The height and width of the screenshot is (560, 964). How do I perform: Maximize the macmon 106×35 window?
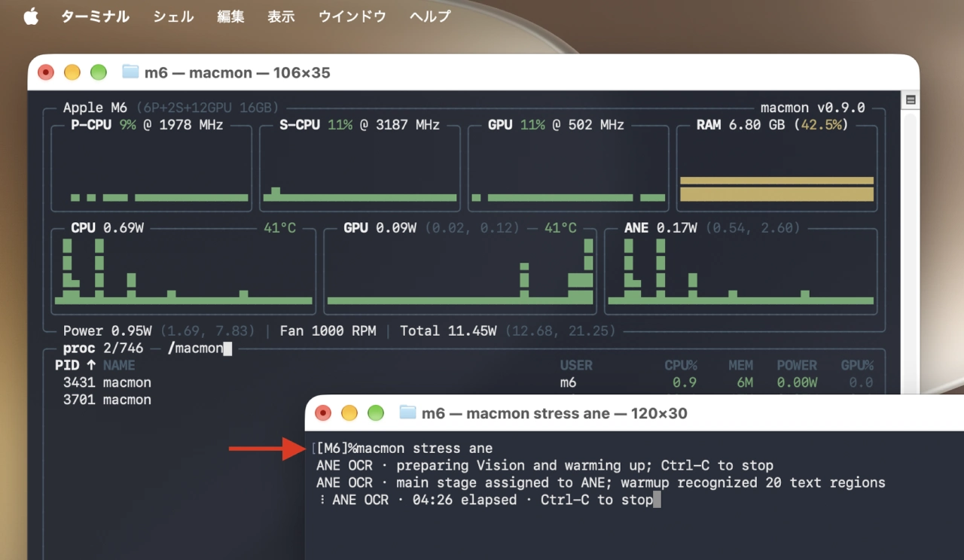[x=99, y=72]
